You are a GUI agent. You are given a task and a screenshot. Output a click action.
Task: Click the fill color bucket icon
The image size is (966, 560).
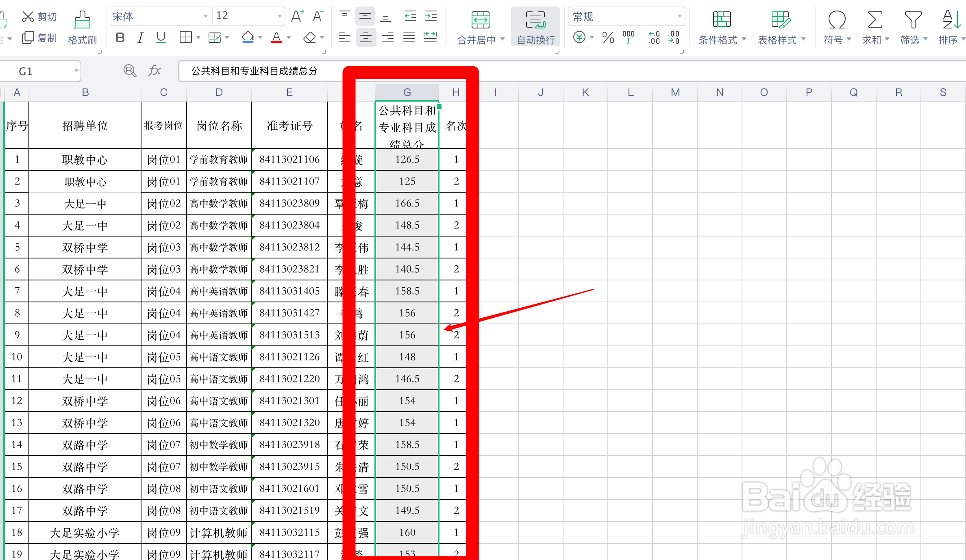coord(248,38)
